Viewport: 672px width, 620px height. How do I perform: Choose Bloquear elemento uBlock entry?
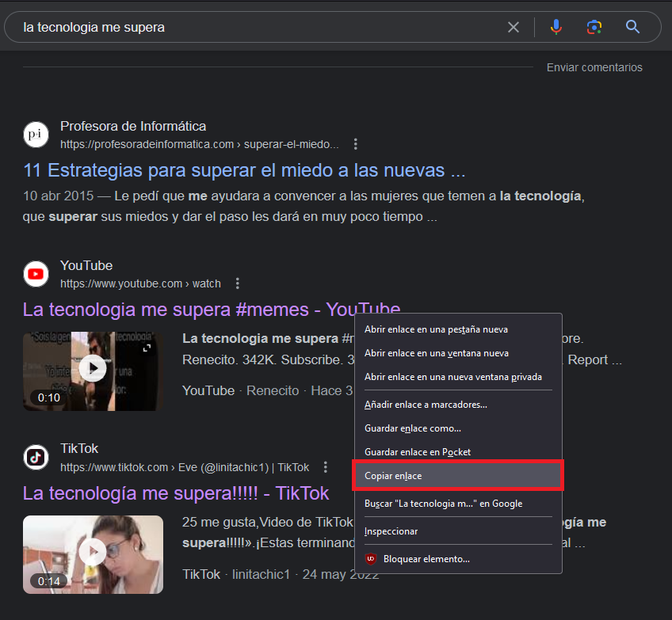(x=458, y=559)
